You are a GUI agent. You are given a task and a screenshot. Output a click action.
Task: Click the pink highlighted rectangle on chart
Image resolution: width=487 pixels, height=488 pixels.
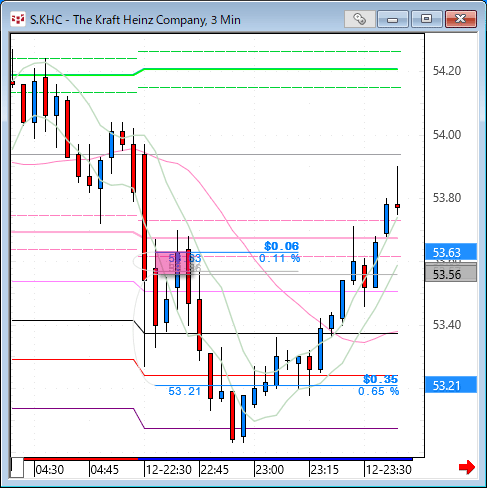[x=173, y=262]
